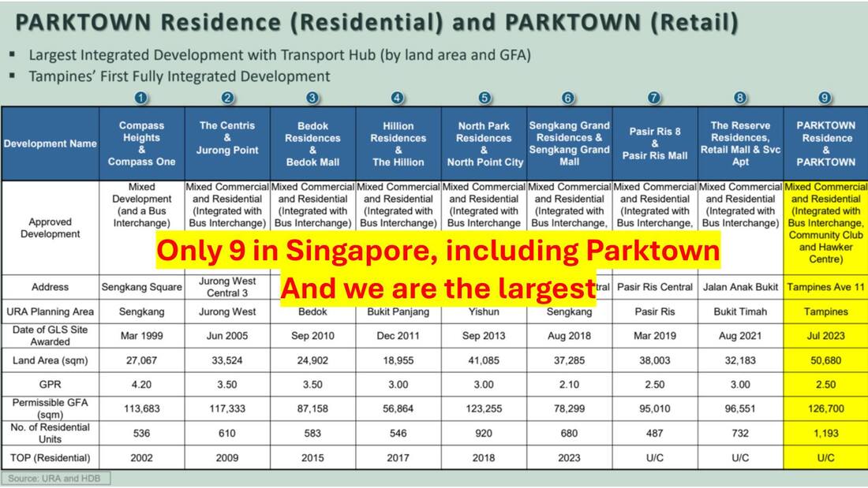Click the 'Sengkang Square' address cell

click(x=142, y=287)
